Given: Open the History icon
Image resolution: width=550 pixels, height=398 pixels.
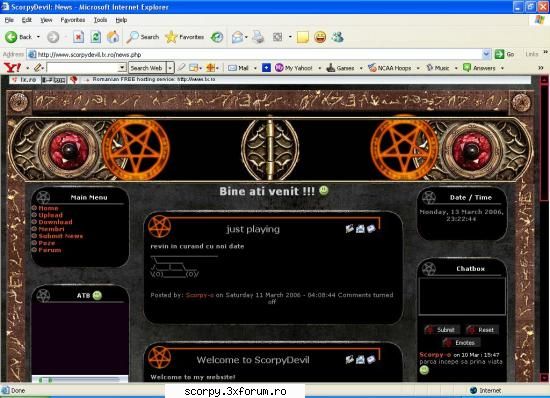Looking at the screenshot, I should (217, 37).
